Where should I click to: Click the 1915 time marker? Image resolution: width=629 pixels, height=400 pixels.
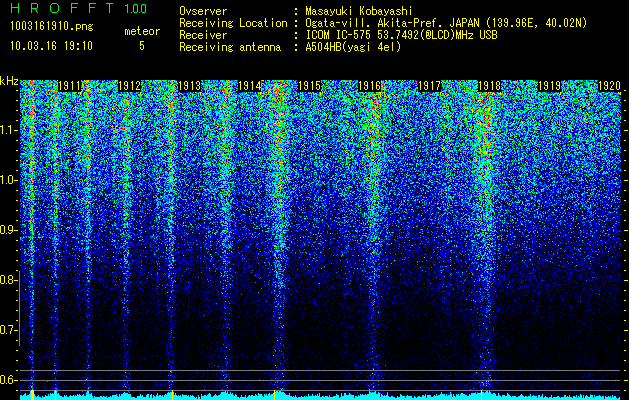point(309,86)
